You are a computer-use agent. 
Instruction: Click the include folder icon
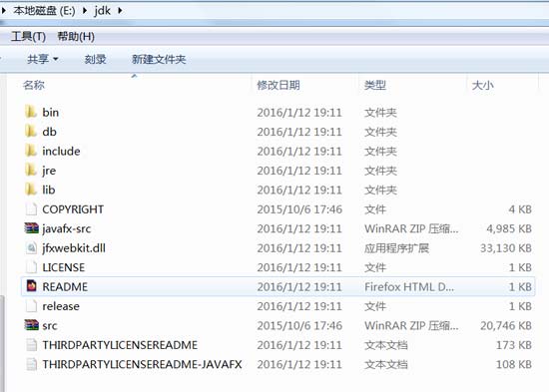point(31,151)
